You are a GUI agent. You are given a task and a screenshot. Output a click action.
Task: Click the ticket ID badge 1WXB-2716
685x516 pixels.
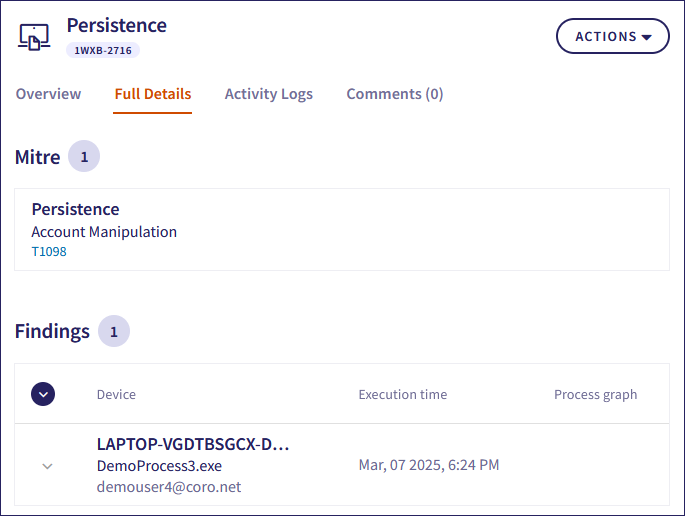(104, 50)
